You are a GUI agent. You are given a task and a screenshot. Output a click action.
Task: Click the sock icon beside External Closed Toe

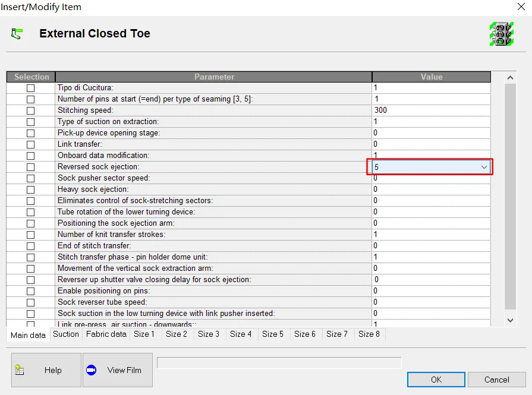[x=16, y=34]
